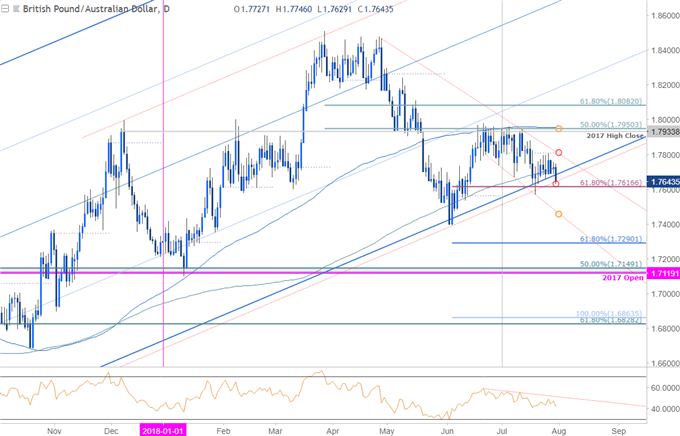The width and height of the screenshot is (680, 436).
Task: Click the red circle at 1.76166 level
Action: (556, 184)
